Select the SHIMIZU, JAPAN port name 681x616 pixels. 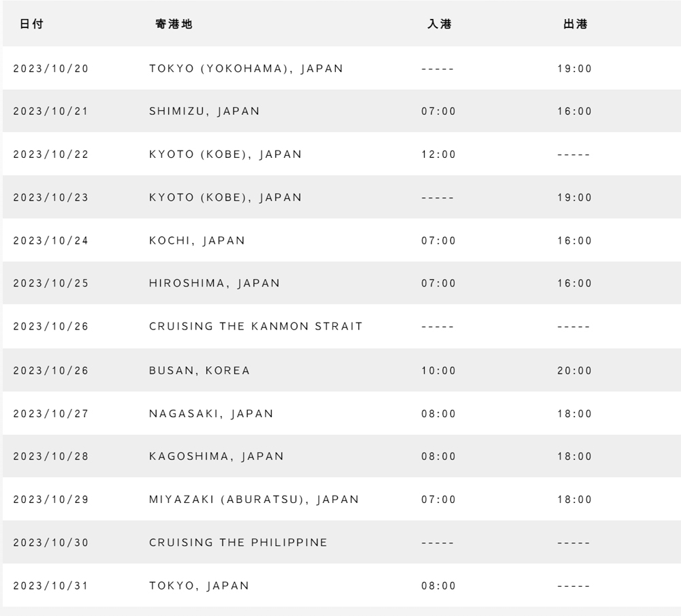204,112
